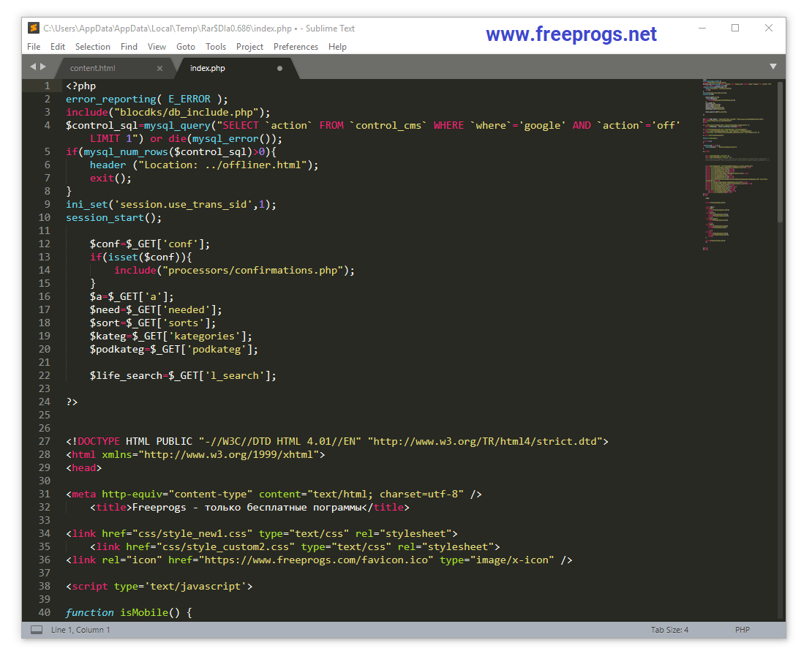This screenshot has width=812, height=662.
Task: Click 'css/style_new1.css' on line 34
Action: [x=192, y=533]
